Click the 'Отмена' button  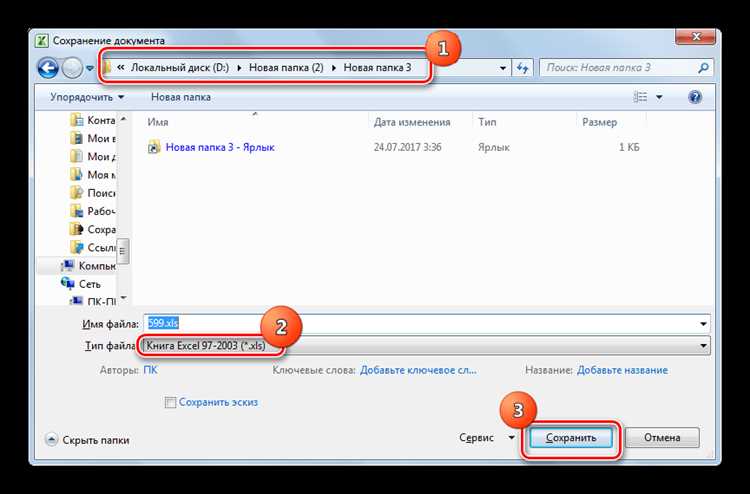662,438
